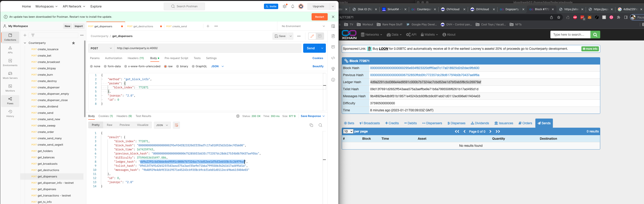Open APIs in Postman sidebar
The height and width of the screenshot is (204, 644).
pyautogui.click(x=10, y=50)
